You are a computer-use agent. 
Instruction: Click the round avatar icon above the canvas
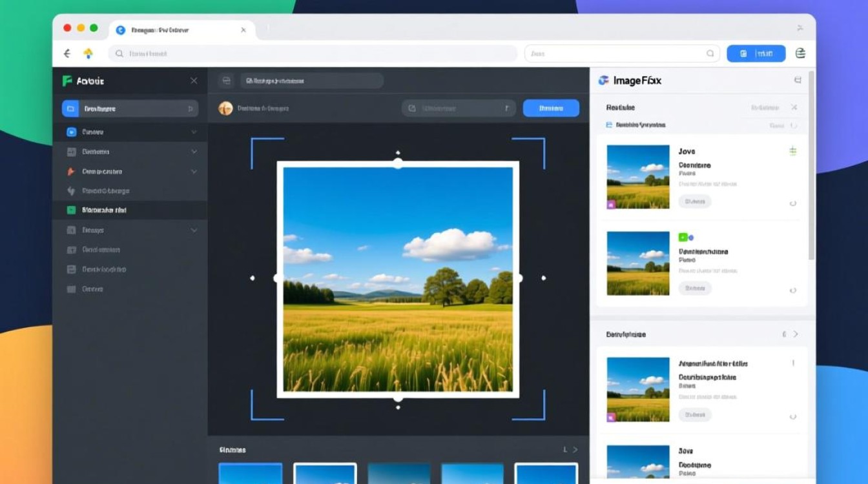(225, 108)
